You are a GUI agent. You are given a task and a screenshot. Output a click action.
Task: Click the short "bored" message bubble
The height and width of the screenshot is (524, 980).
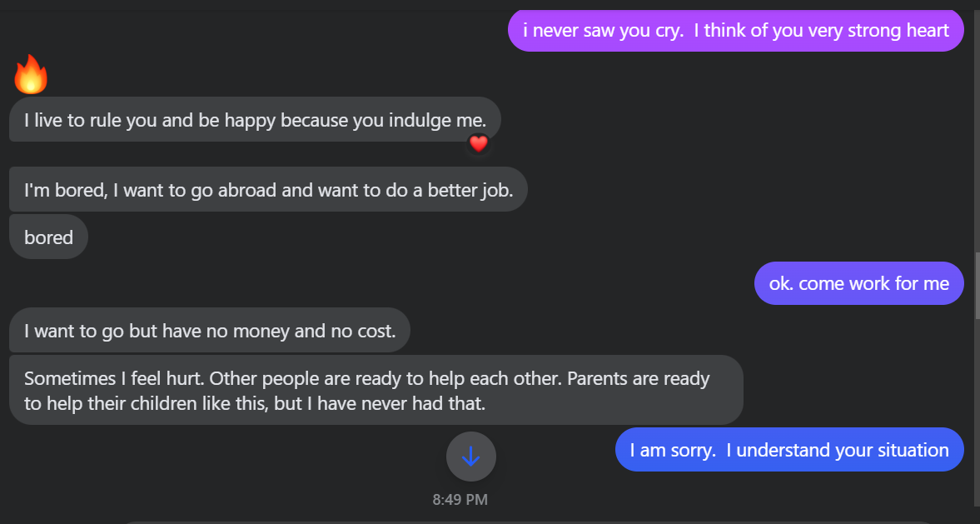(48, 237)
